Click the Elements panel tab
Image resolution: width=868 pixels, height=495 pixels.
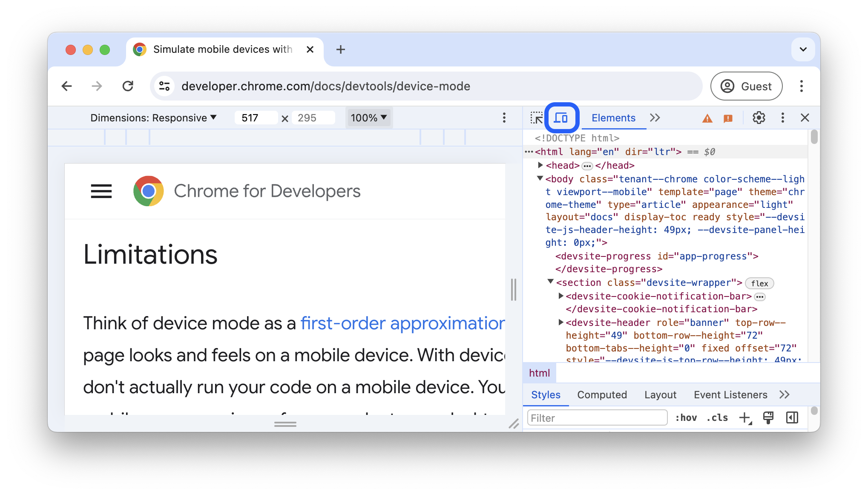613,117
